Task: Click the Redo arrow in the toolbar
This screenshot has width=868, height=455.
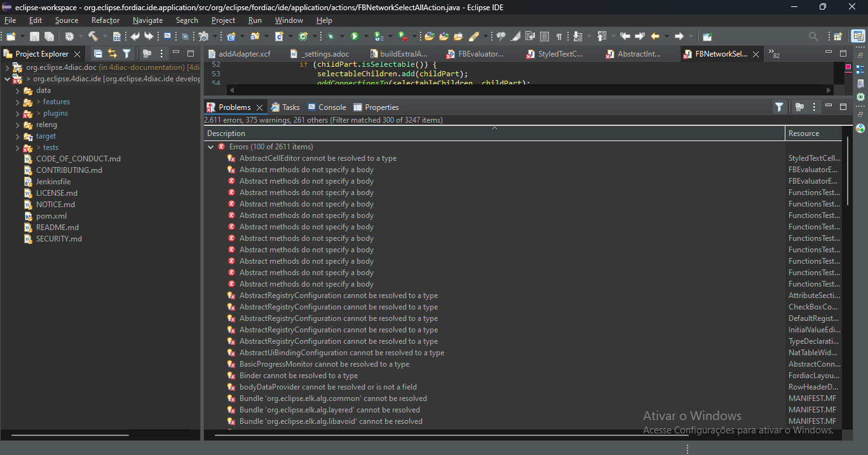Action: point(149,36)
